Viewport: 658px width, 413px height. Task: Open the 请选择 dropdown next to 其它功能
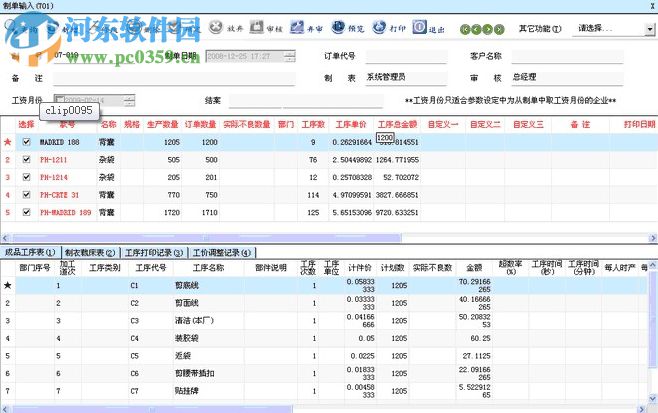coord(650,29)
